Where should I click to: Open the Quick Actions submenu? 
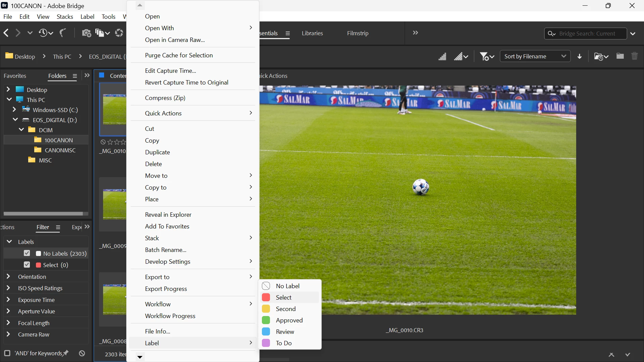(x=193, y=113)
